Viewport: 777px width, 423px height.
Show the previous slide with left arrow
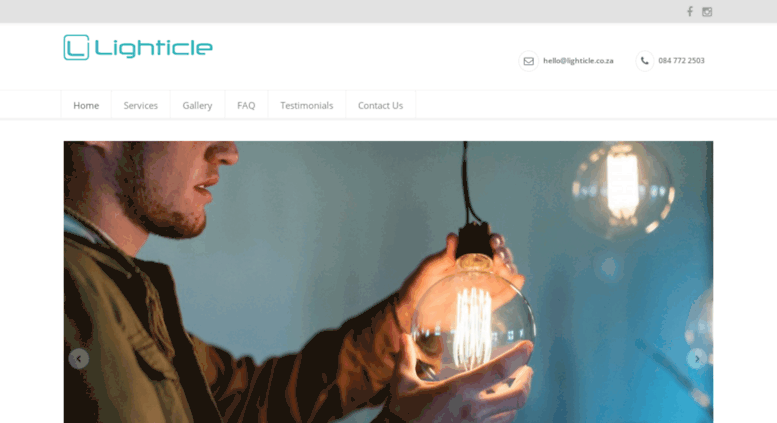click(79, 359)
